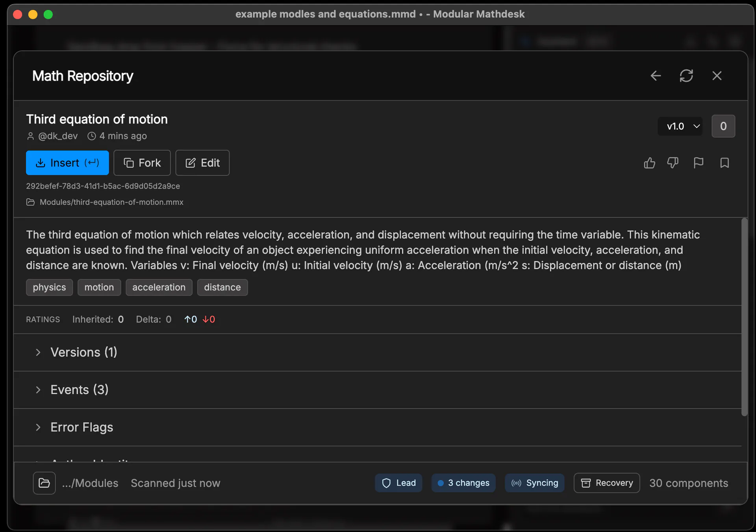Click the component description paragraph
Screen dimensions: 756x532
tap(363, 250)
